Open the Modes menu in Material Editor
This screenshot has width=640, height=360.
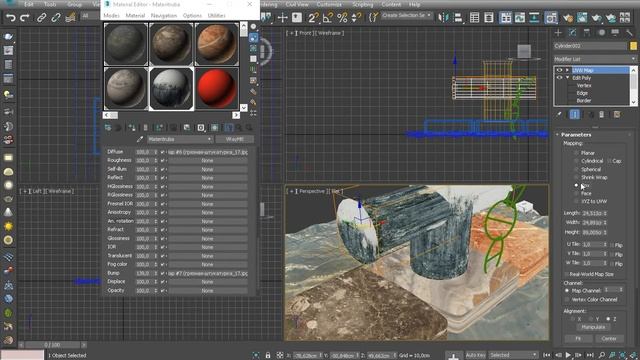pos(111,16)
